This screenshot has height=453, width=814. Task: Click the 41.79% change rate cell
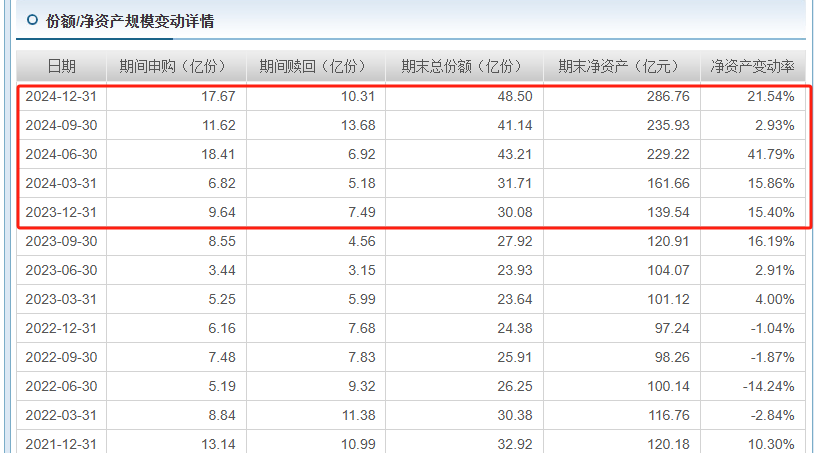(x=769, y=154)
